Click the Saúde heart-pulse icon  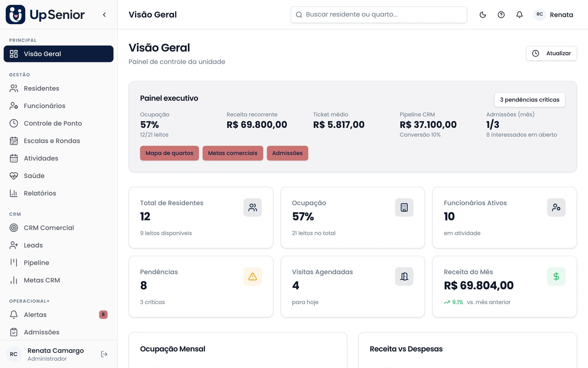click(x=14, y=176)
